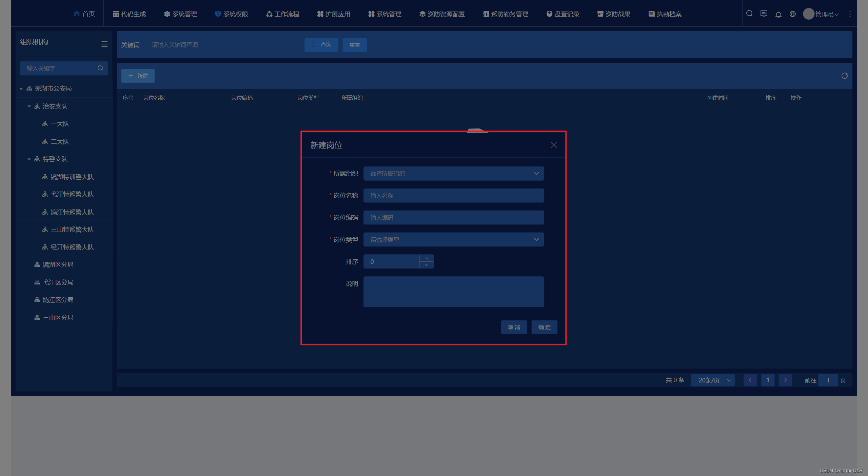This screenshot has width=868, height=476.
Task: Click the 取消 button
Action: coord(514,327)
